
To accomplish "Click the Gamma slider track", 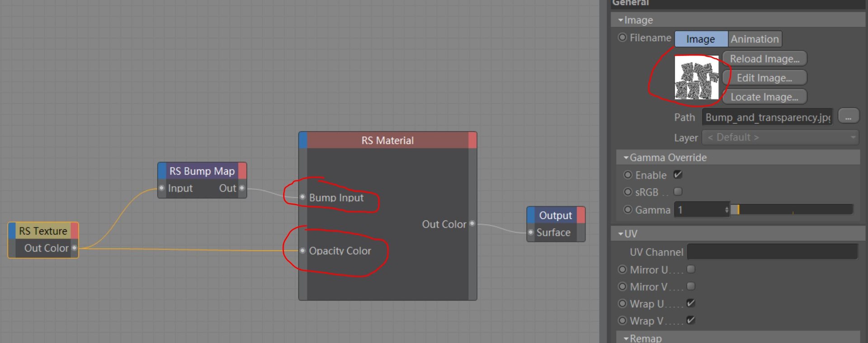I will (792, 210).
